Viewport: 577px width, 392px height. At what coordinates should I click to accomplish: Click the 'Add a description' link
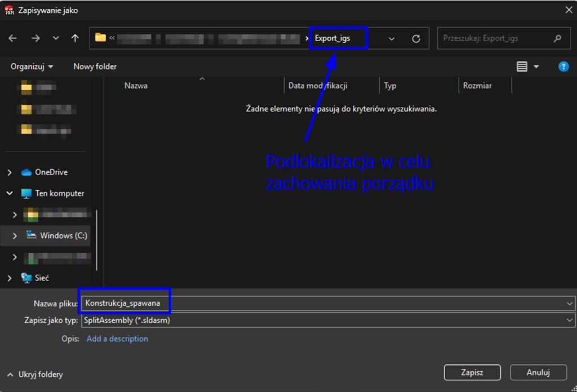[x=117, y=338]
